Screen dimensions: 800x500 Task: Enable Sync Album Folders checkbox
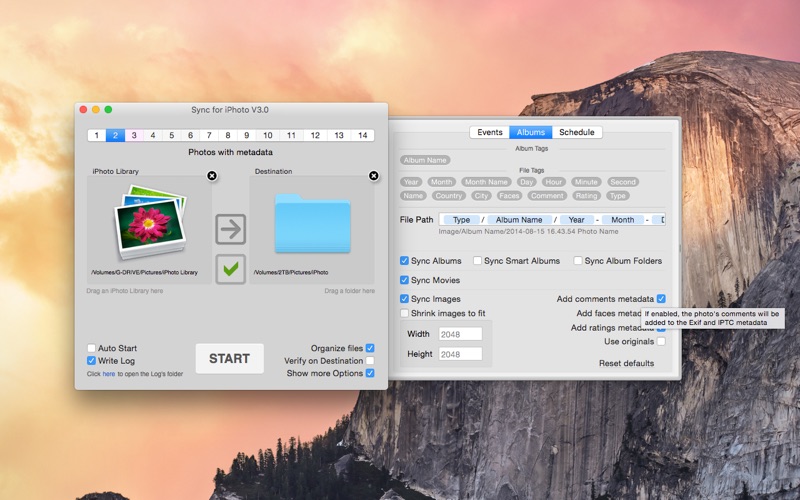coord(578,261)
